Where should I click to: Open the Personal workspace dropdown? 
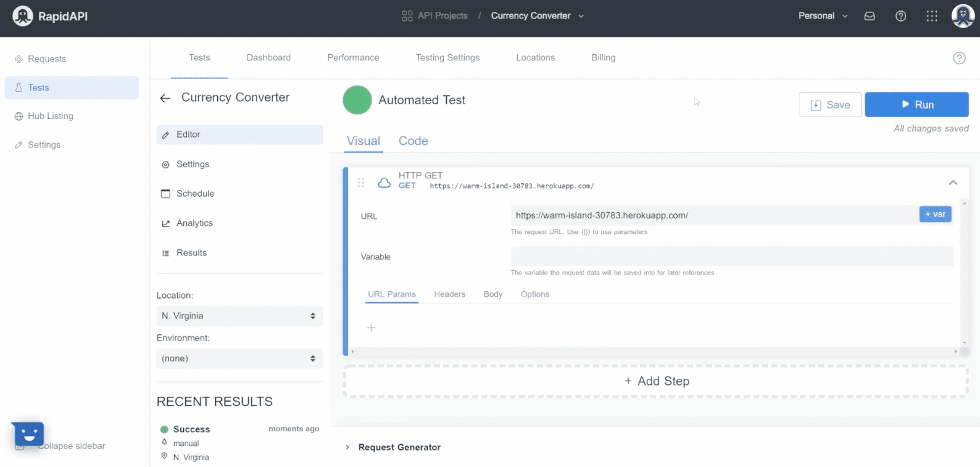click(x=823, y=16)
